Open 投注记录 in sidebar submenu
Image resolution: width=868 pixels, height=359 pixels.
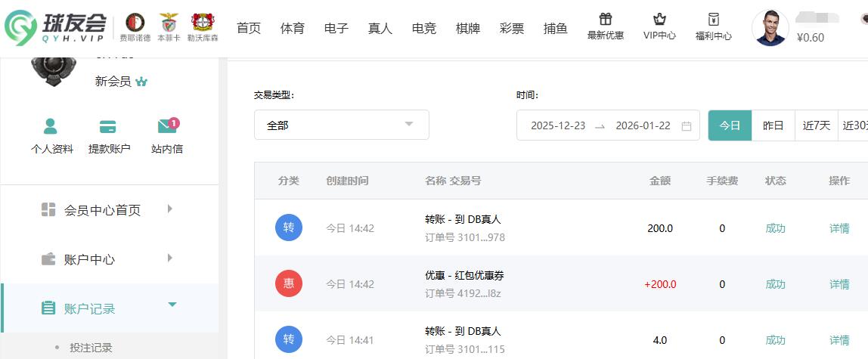[91, 348]
